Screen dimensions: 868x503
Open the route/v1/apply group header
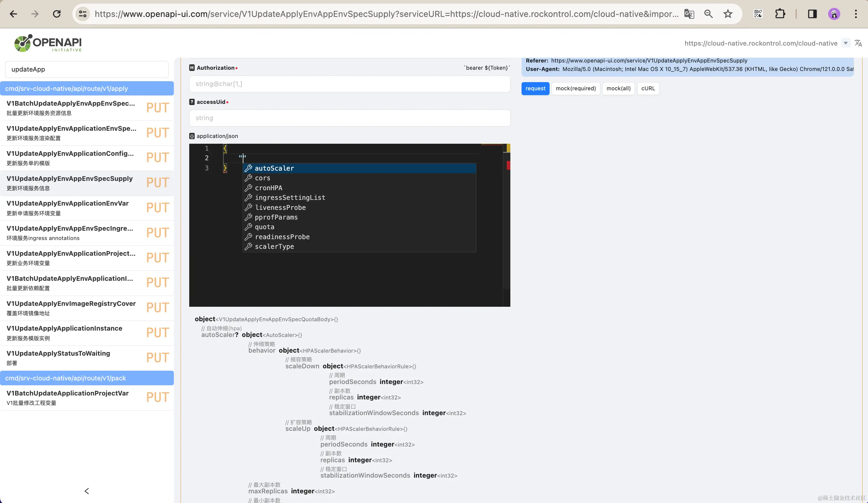tap(87, 88)
